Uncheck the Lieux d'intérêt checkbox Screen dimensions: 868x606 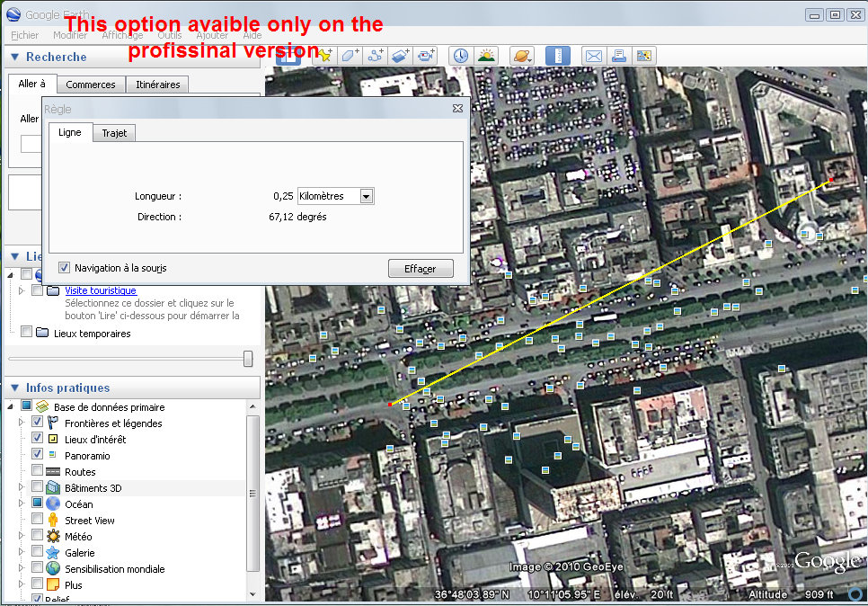coord(37,438)
